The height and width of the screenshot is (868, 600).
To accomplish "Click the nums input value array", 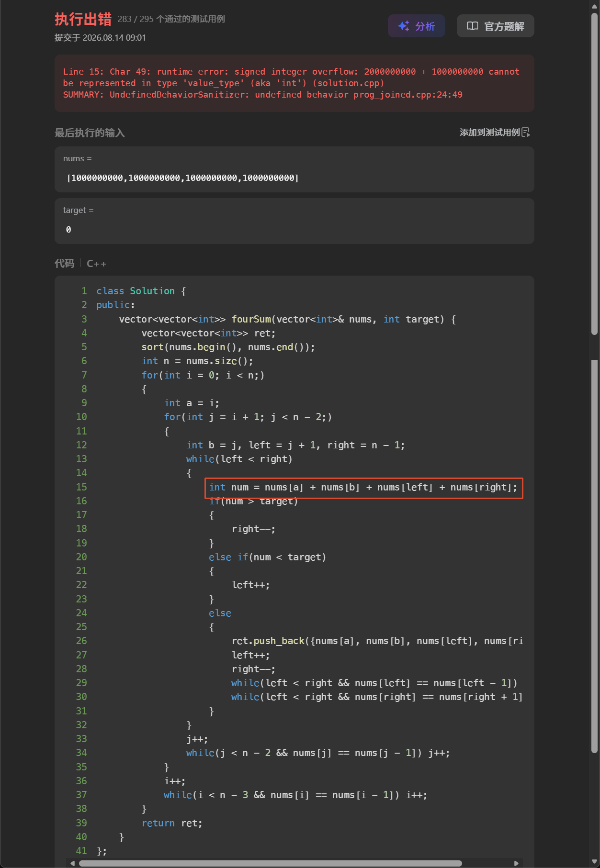I will [183, 178].
